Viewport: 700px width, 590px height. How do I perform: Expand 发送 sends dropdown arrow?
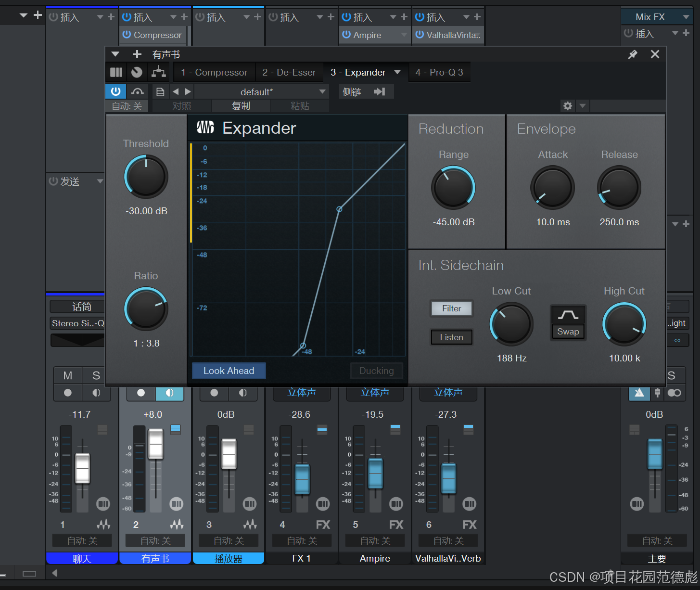point(100,181)
